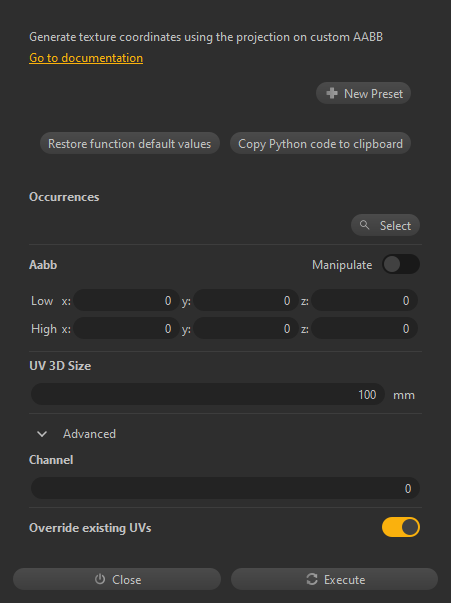Click the Low y value field
The height and width of the screenshot is (603, 451).
point(246,300)
